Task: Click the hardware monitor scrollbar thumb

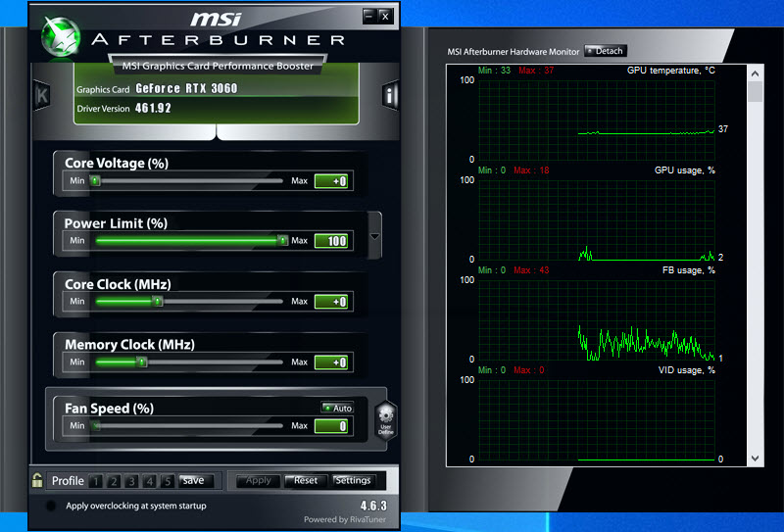Action: coord(755,91)
